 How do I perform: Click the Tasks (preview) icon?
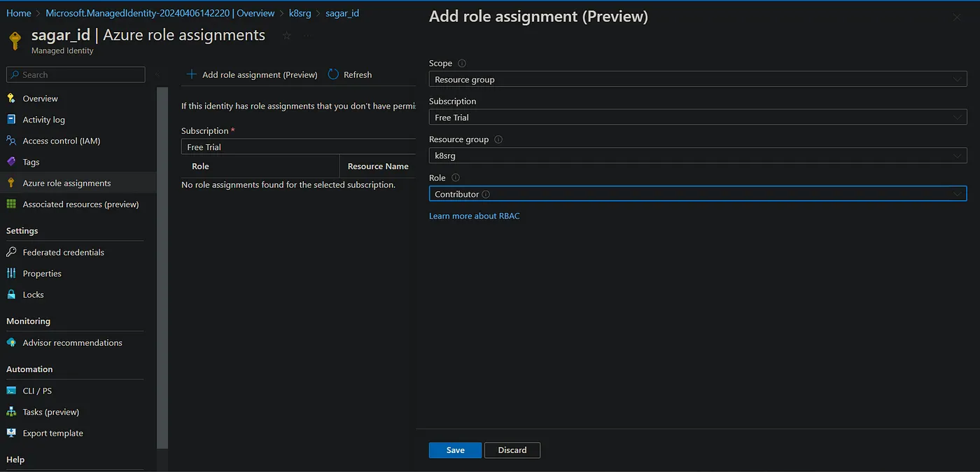click(11, 412)
